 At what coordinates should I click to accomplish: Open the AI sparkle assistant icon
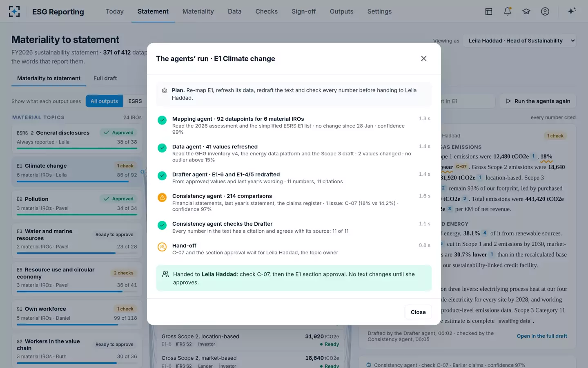[572, 11]
